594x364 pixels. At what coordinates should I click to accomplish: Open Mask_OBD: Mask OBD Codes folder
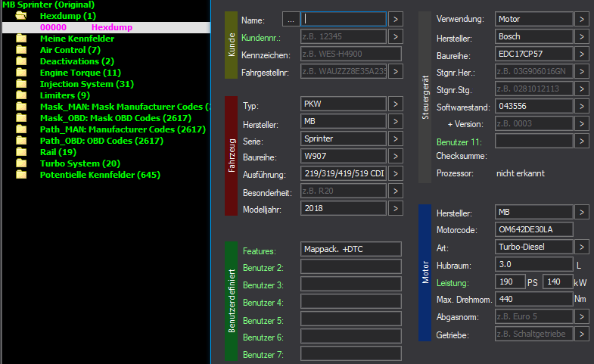pos(116,118)
